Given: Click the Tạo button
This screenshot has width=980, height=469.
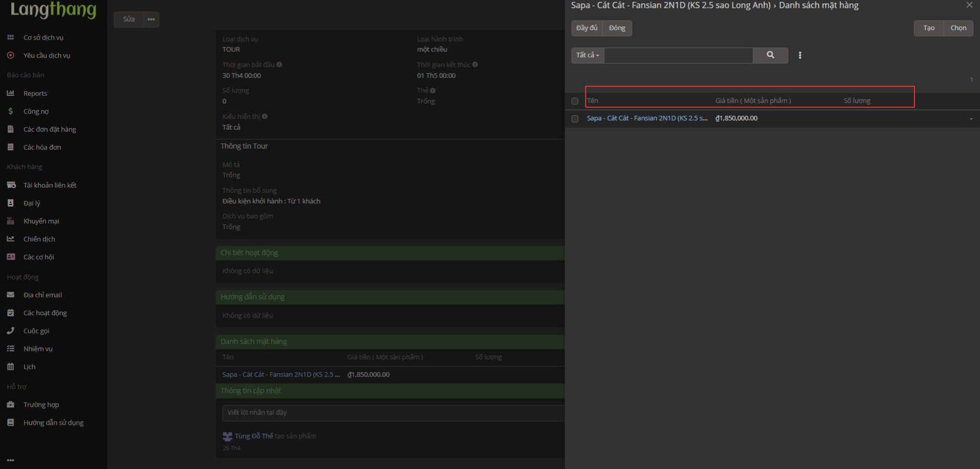Looking at the screenshot, I should [x=928, y=28].
